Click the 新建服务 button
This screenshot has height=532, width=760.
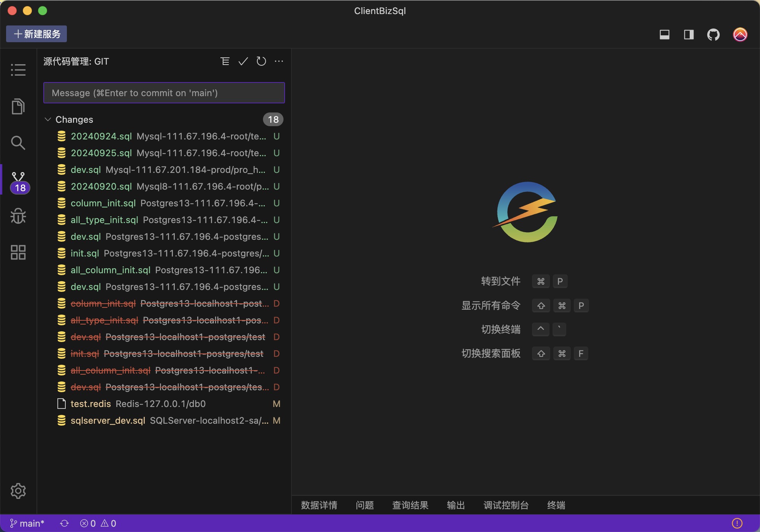(x=36, y=34)
